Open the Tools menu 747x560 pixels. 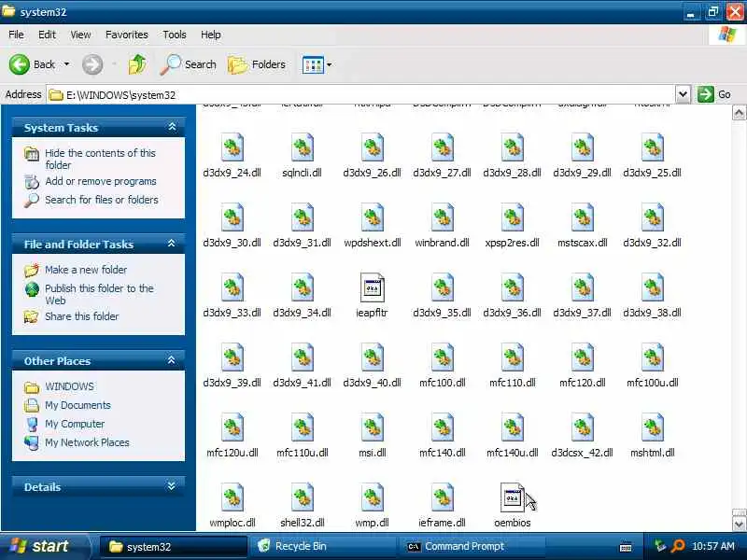pyautogui.click(x=175, y=35)
